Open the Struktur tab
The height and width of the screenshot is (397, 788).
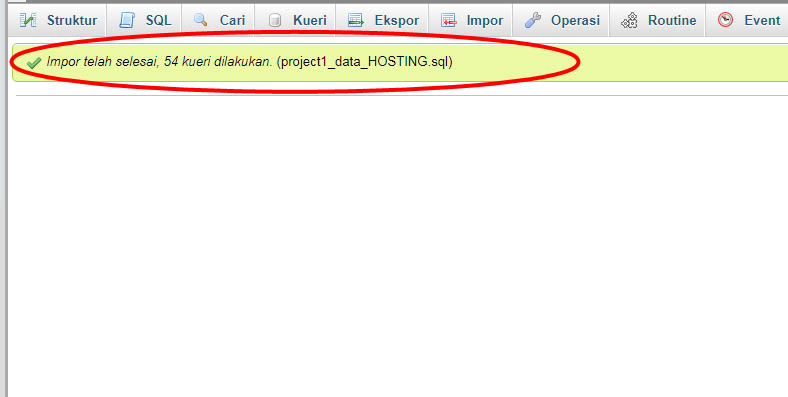click(x=58, y=20)
